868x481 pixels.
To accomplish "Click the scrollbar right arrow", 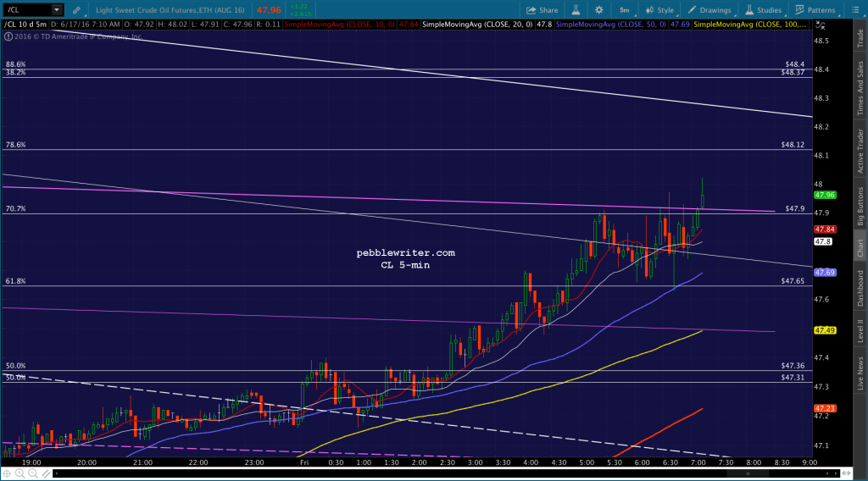I will (x=836, y=473).
